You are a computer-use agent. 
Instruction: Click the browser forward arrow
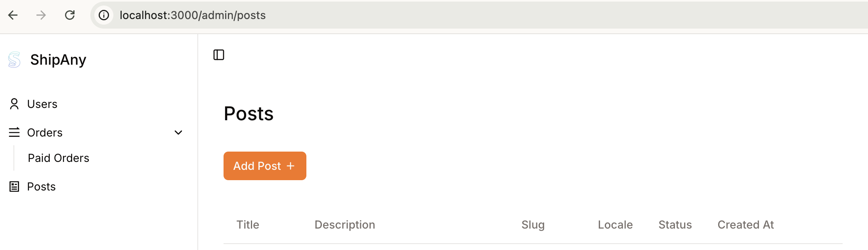click(41, 15)
